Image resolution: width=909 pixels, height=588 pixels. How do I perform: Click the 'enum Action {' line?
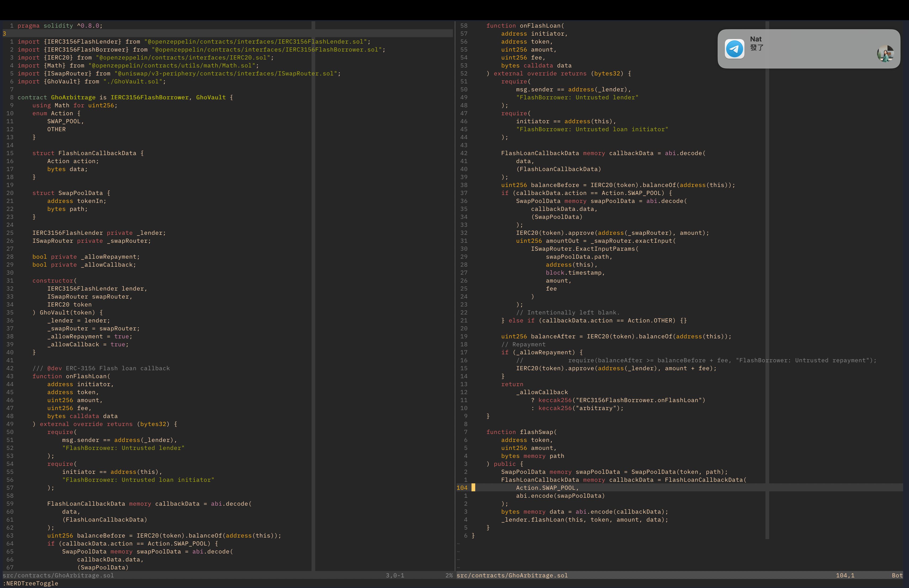point(57,113)
